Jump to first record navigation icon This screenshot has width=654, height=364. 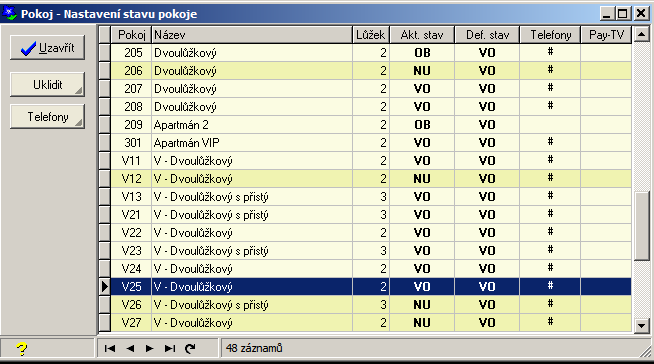(110, 348)
